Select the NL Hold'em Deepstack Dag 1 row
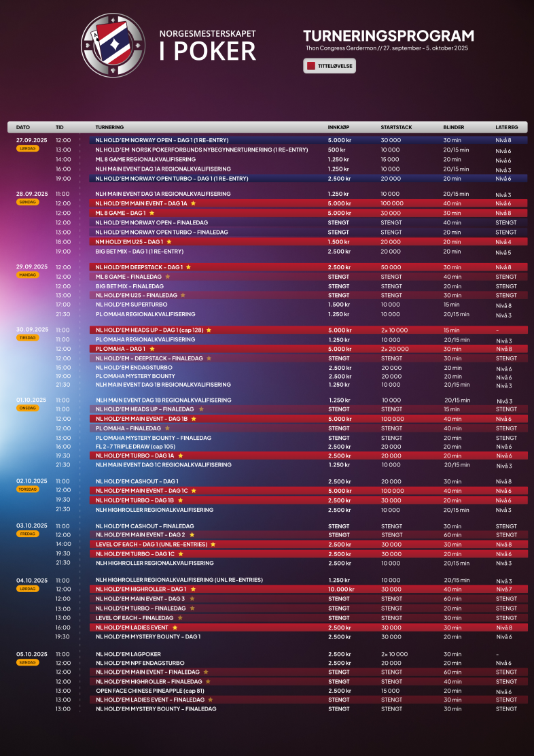Viewport: 534px width, 756px height. (308, 267)
